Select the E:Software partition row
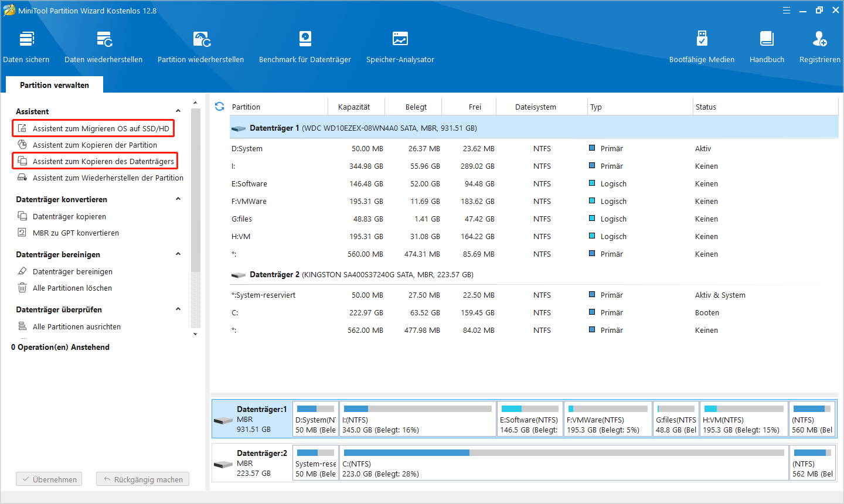The image size is (844, 504). pyautogui.click(x=533, y=184)
